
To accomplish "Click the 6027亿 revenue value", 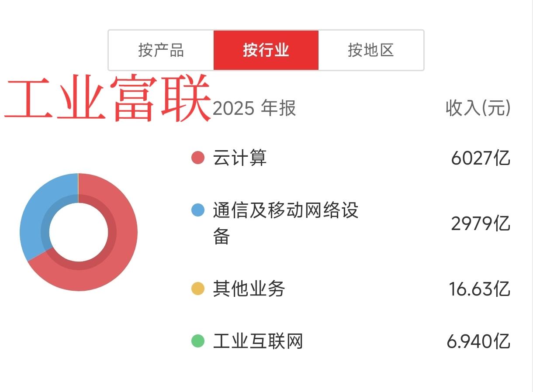I will (x=481, y=158).
